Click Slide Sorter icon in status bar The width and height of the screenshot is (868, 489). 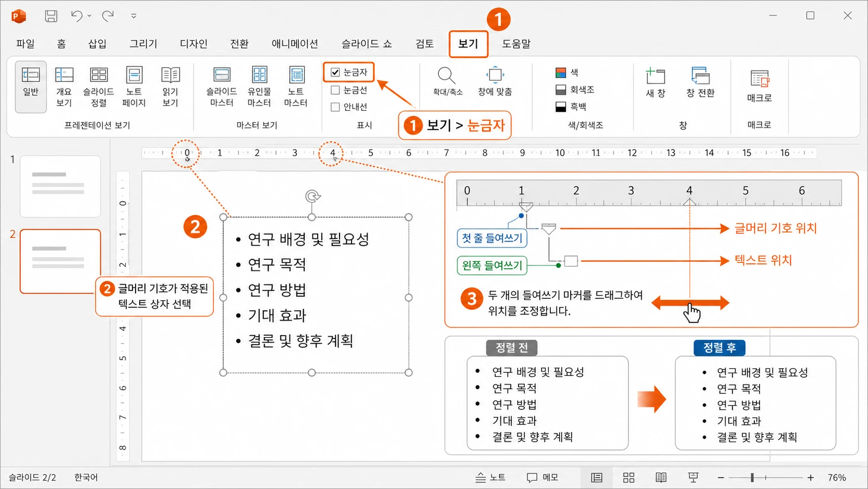629,477
